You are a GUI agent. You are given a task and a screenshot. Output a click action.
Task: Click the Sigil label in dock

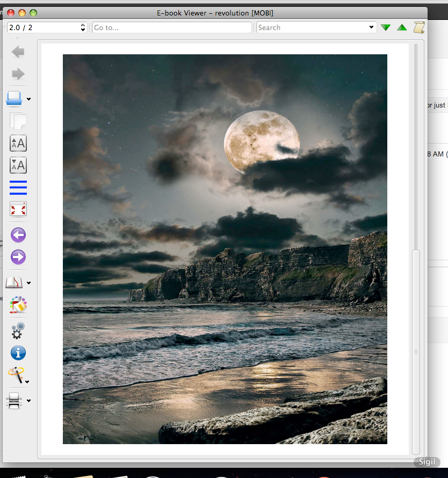[x=427, y=462]
